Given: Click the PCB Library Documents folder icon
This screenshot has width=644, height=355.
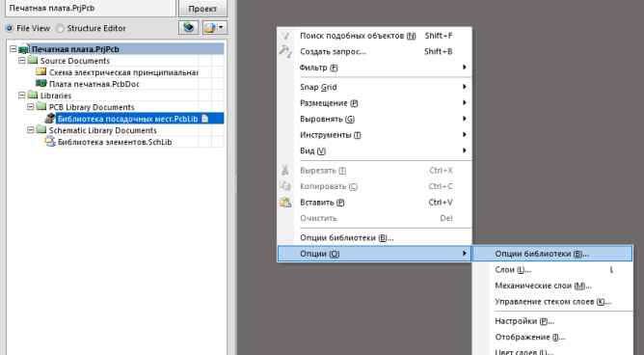Looking at the screenshot, I should click(41, 106).
